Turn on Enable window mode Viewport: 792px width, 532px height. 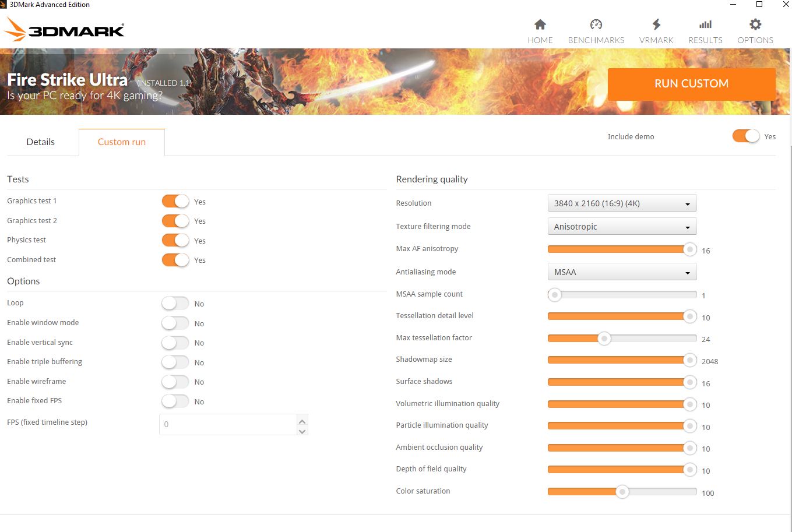[x=175, y=323]
